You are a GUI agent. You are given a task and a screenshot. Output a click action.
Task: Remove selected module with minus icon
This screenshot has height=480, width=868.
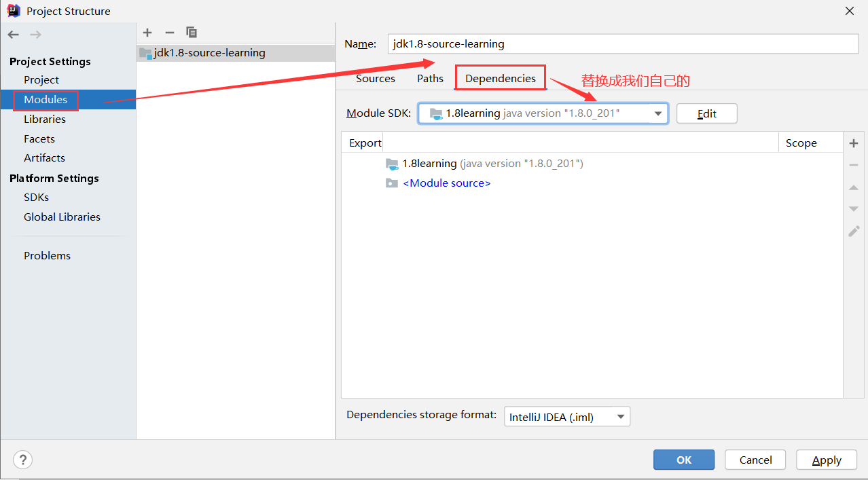point(170,32)
